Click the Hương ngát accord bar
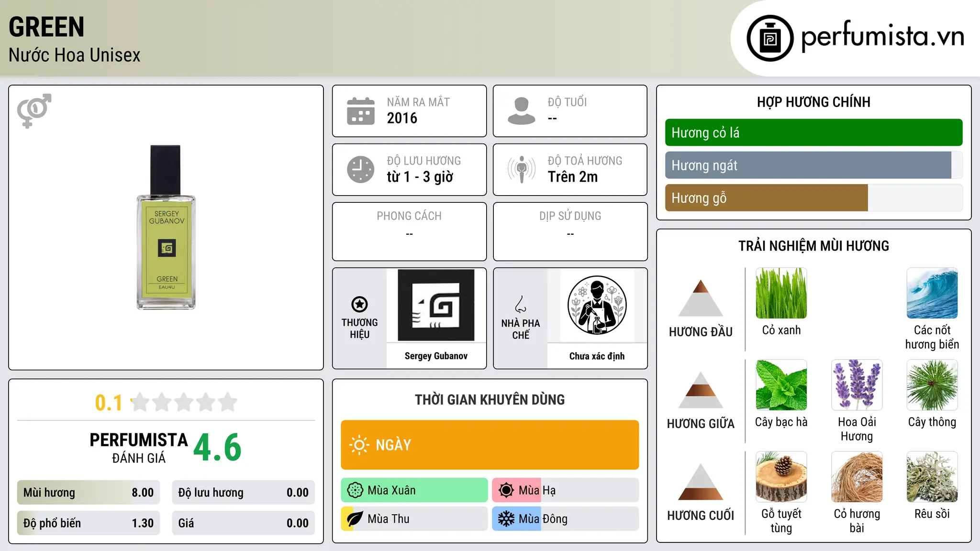This screenshot has height=551, width=980. click(813, 165)
